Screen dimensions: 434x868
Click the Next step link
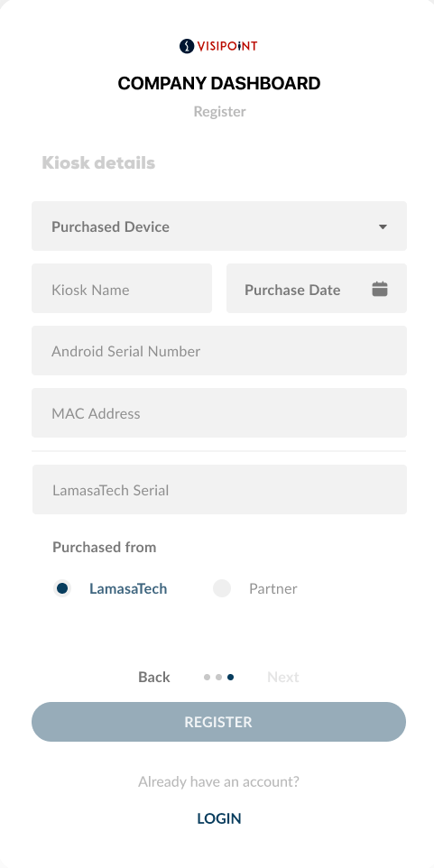[283, 677]
